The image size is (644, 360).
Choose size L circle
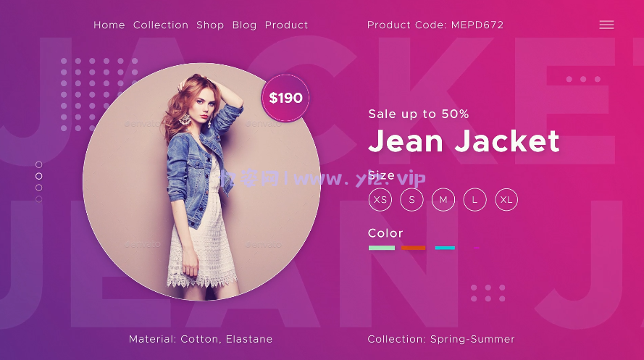(474, 199)
